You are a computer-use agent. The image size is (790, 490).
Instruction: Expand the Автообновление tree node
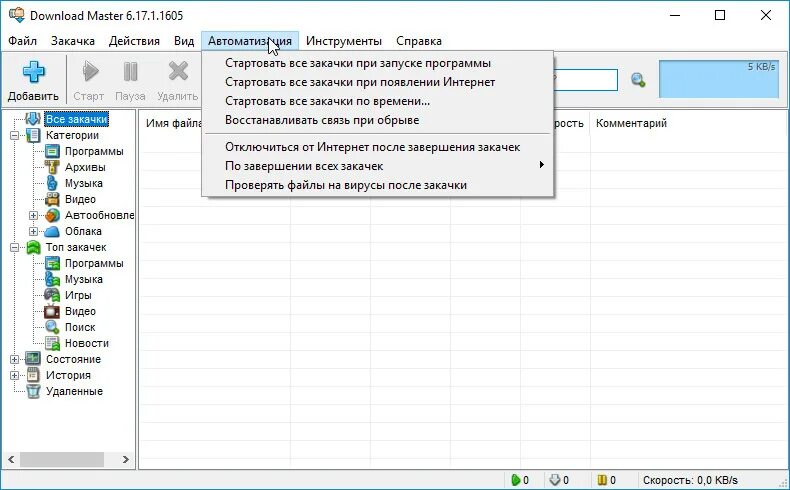[33, 216]
